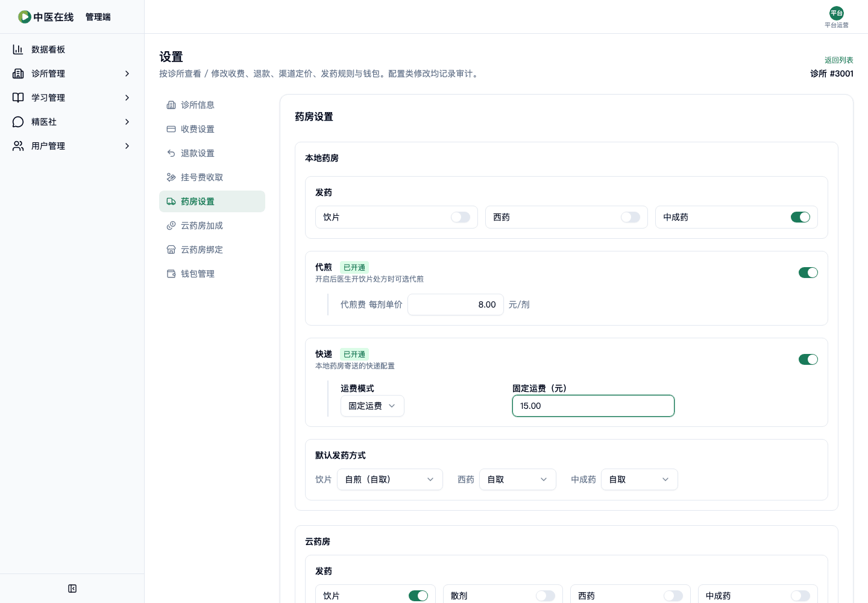This screenshot has width=868, height=603.
Task: Switch to the 诊所信息 settings tab
Action: click(x=212, y=105)
